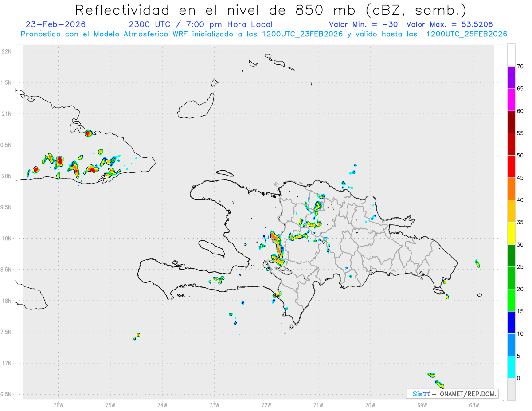Pick the purple 65–70 dBZ colorbar segment
Viewport: 532px width, 411px height.
click(x=511, y=78)
